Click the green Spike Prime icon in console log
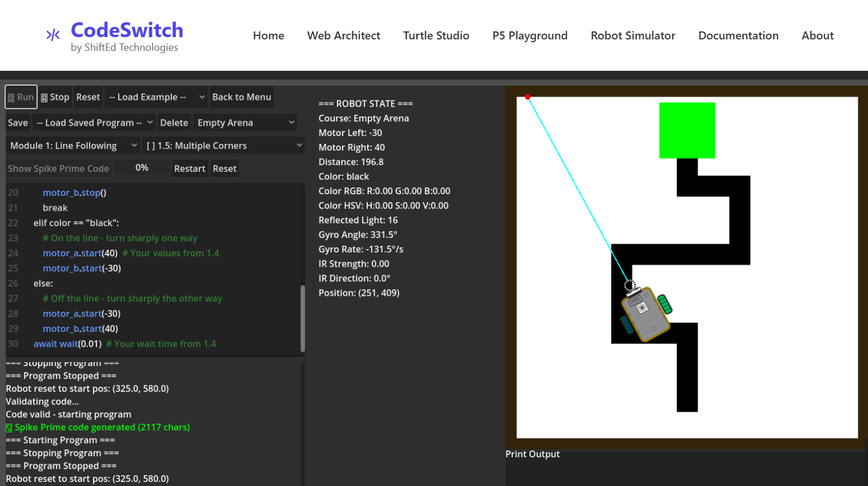 pos(8,427)
